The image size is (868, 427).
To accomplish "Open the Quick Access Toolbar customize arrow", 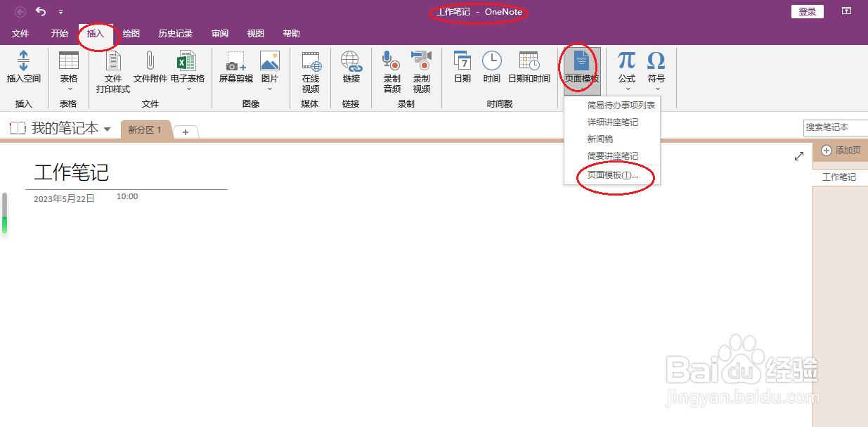I will [x=60, y=12].
